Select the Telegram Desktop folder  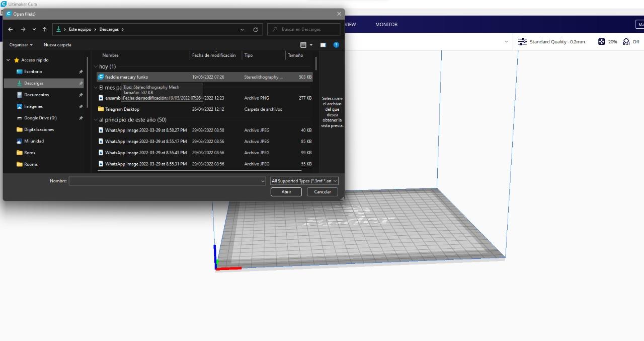point(204,109)
